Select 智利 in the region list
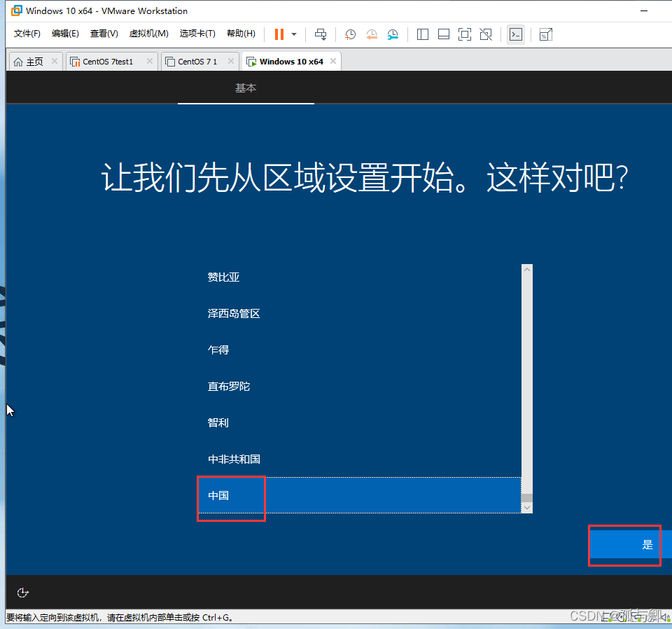672x629 pixels. (x=359, y=423)
